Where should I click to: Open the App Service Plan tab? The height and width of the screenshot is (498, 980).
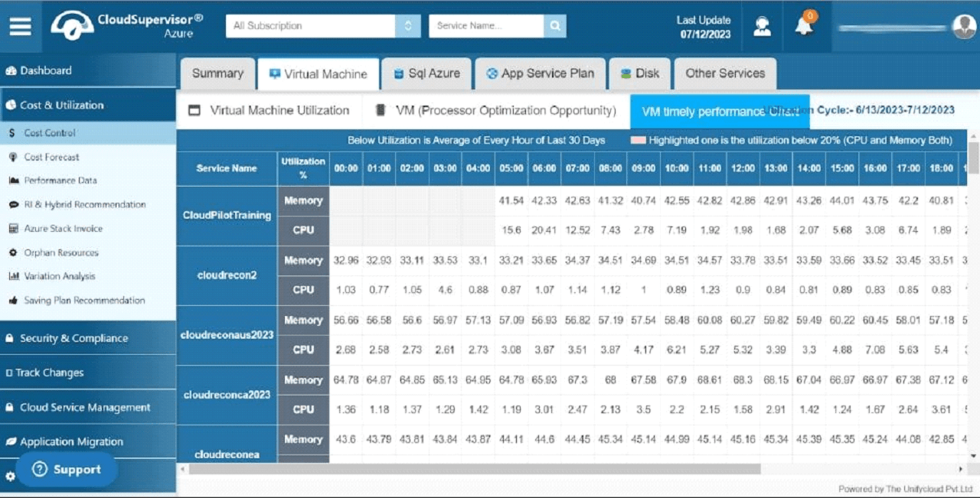pyautogui.click(x=540, y=73)
